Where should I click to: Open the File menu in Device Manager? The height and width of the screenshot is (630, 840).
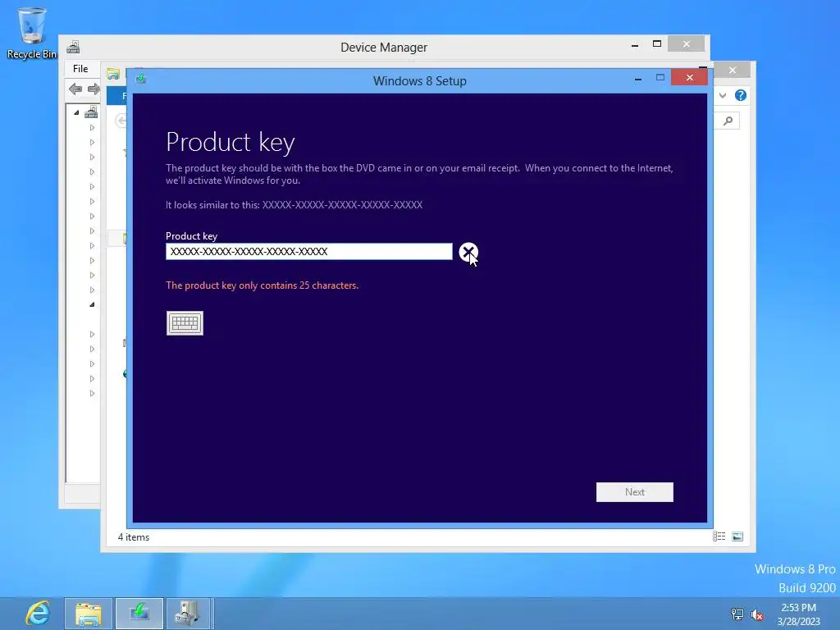[80, 69]
